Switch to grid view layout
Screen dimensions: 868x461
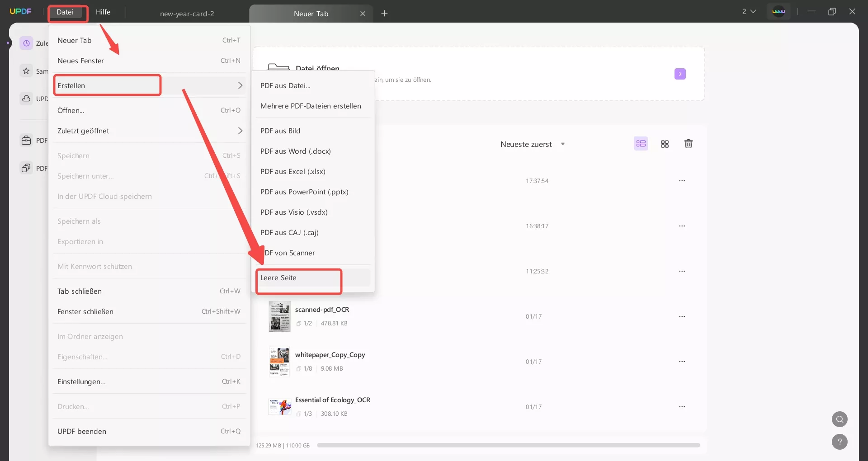click(665, 144)
